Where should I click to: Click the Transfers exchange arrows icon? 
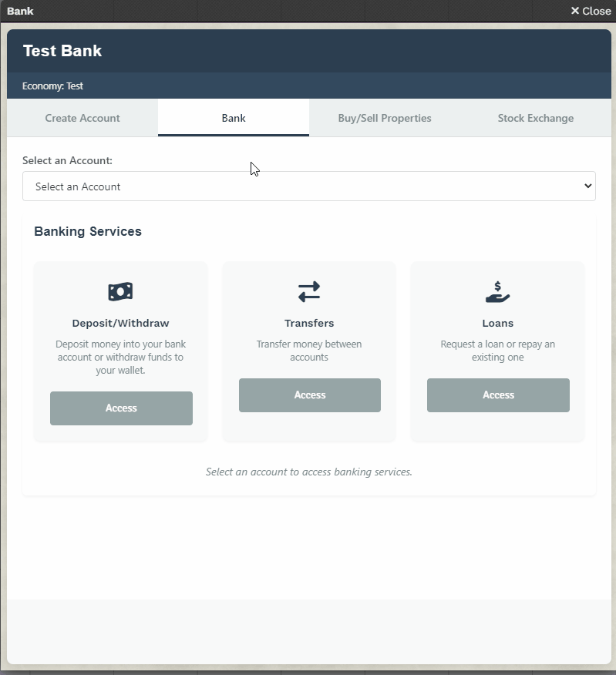pos(309,292)
